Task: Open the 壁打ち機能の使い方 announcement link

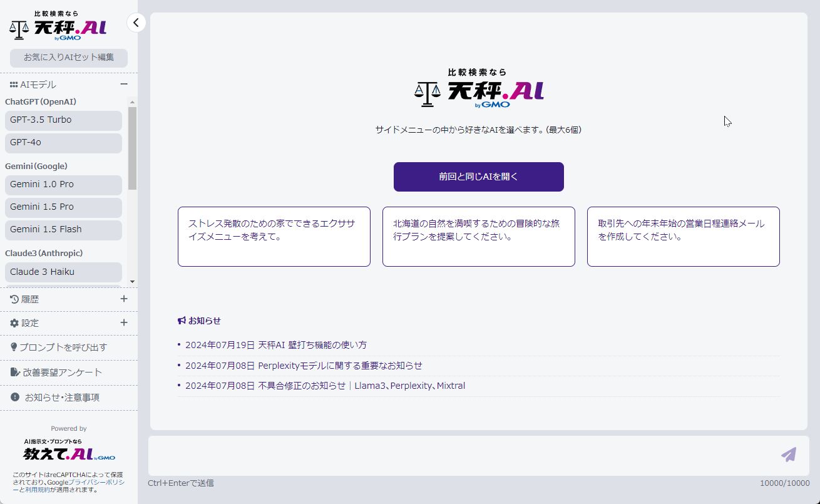Action: point(275,345)
